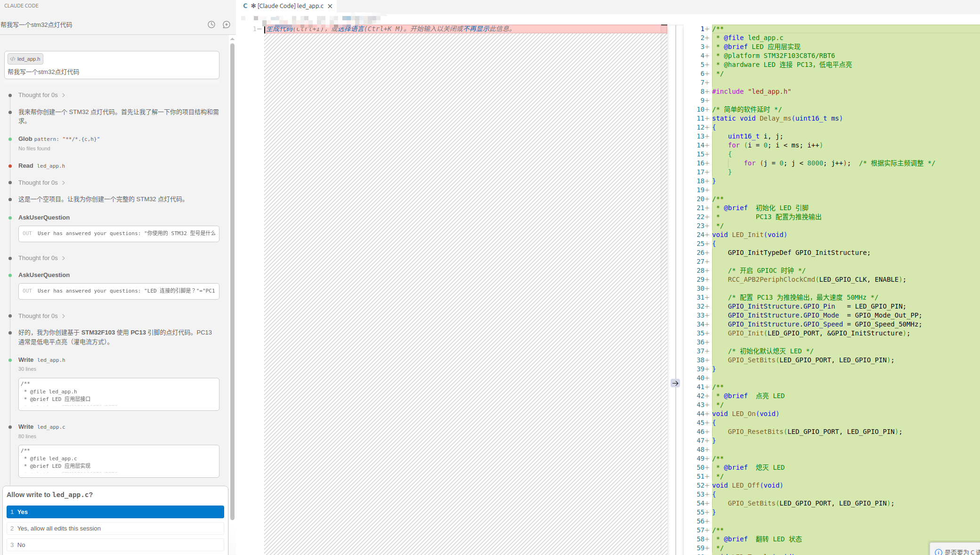Click the diff arrow to revert the change
Viewport: 980px width, 555px height.
[675, 383]
